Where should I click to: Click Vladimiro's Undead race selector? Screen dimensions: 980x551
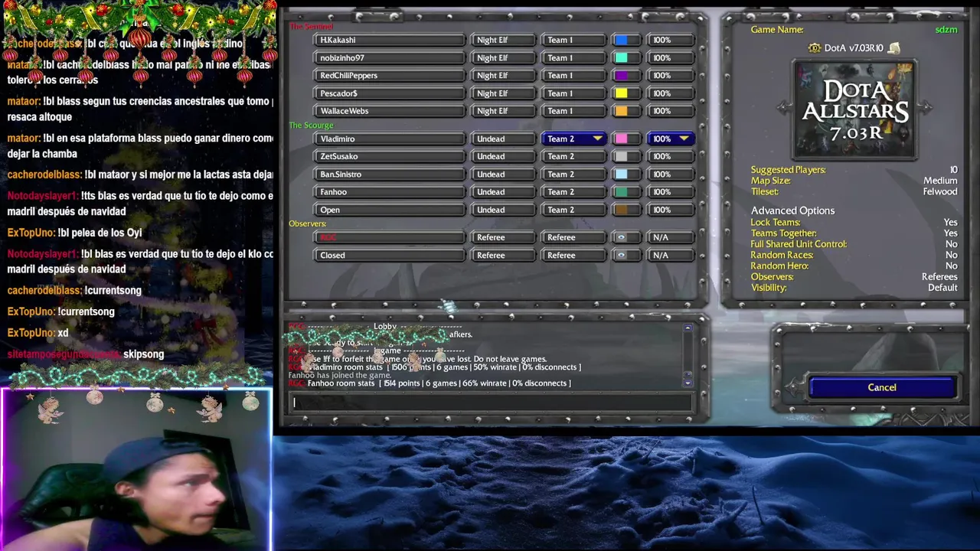[503, 139]
